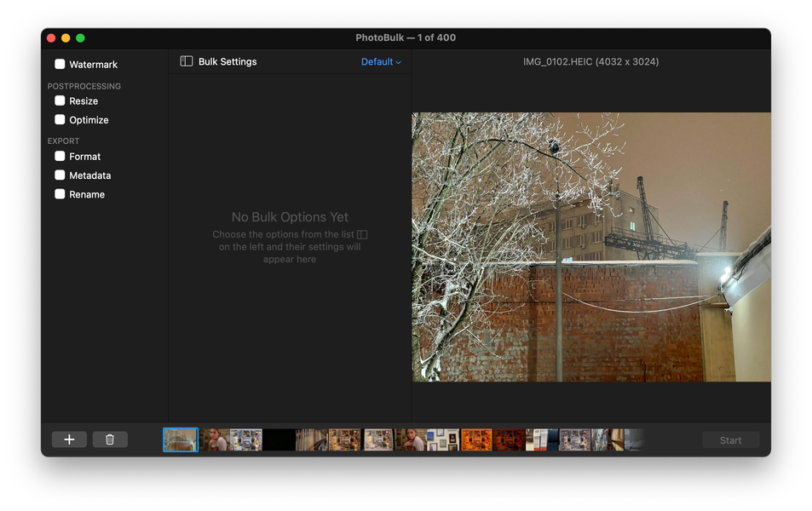Click the yellow minimize window button

click(x=66, y=37)
